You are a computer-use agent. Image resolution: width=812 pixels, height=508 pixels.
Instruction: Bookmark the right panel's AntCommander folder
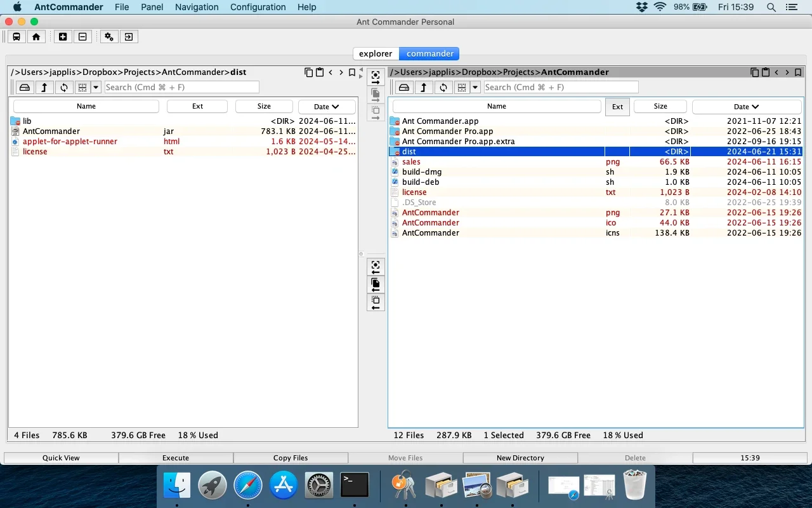798,72
